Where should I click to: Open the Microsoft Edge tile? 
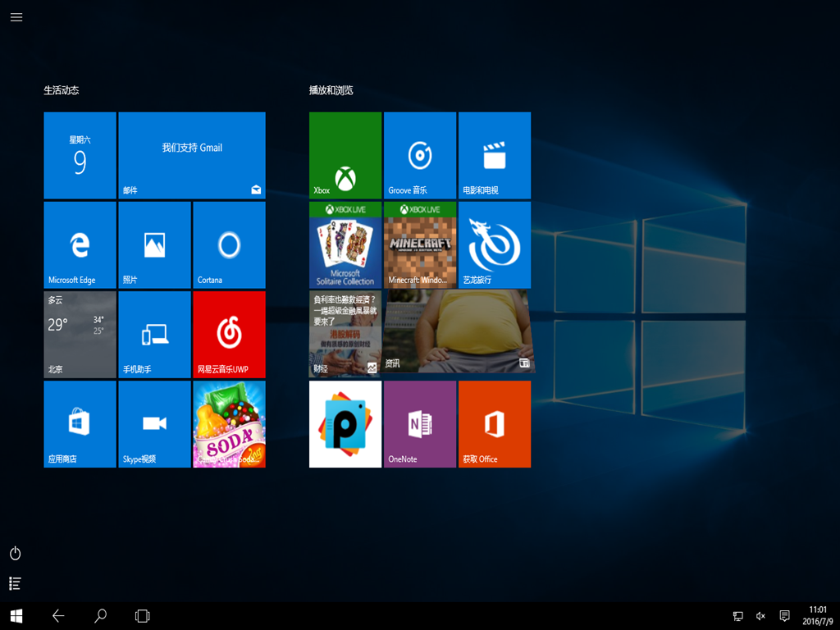80,244
